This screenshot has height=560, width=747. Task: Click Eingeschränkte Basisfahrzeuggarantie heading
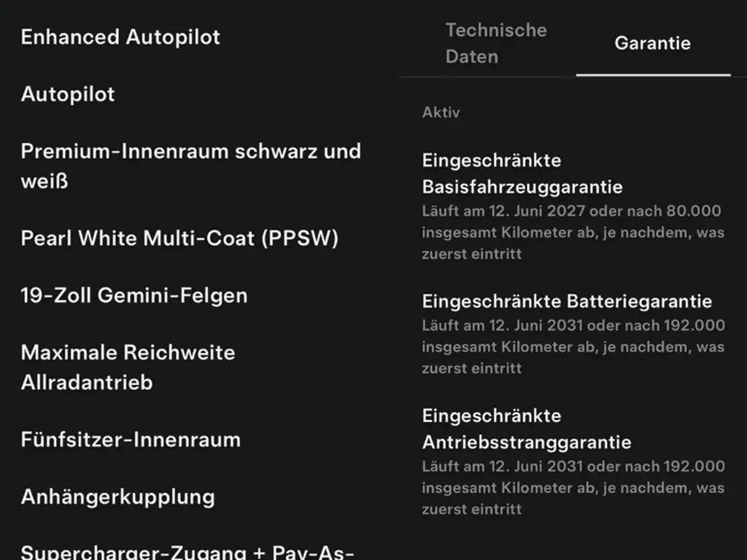pyautogui.click(x=522, y=174)
